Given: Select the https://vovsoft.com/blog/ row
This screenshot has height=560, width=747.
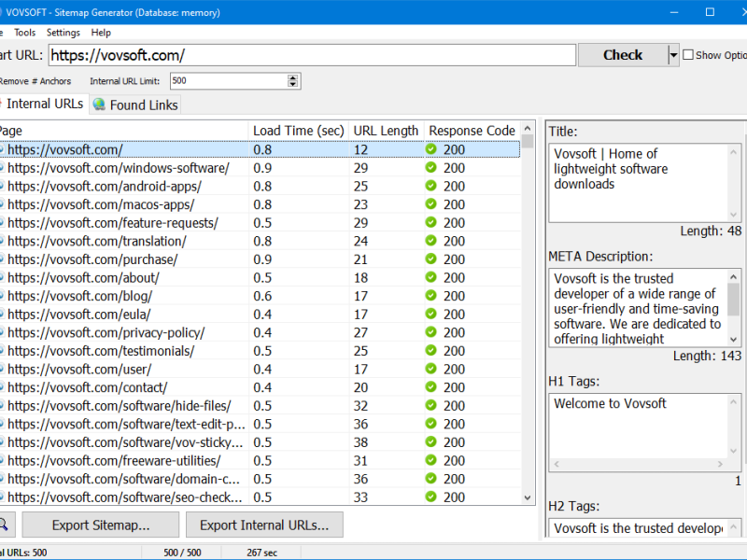Looking at the screenshot, I should (x=260, y=296).
